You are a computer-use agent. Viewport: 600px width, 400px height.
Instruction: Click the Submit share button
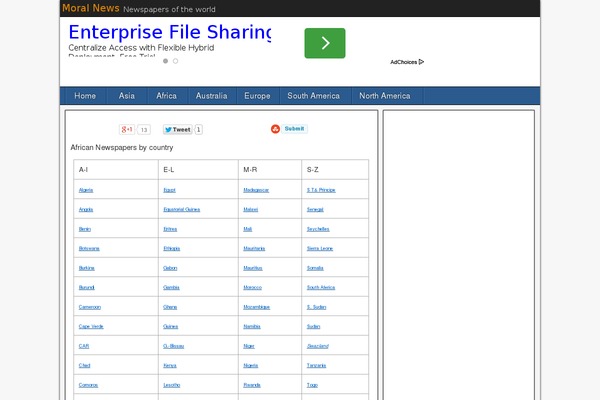click(x=294, y=129)
